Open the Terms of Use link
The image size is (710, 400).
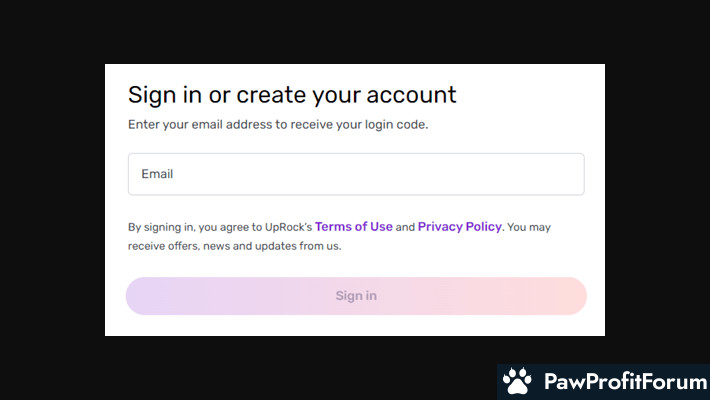[x=354, y=227]
